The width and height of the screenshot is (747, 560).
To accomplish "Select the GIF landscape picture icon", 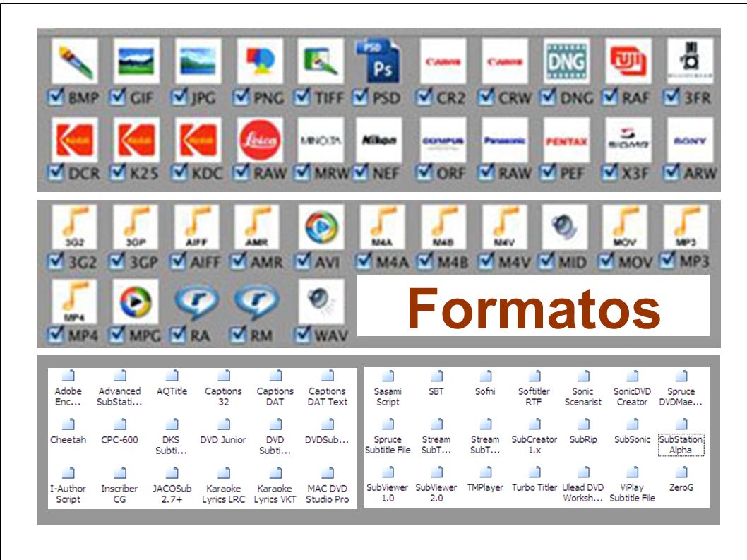I will tap(136, 61).
